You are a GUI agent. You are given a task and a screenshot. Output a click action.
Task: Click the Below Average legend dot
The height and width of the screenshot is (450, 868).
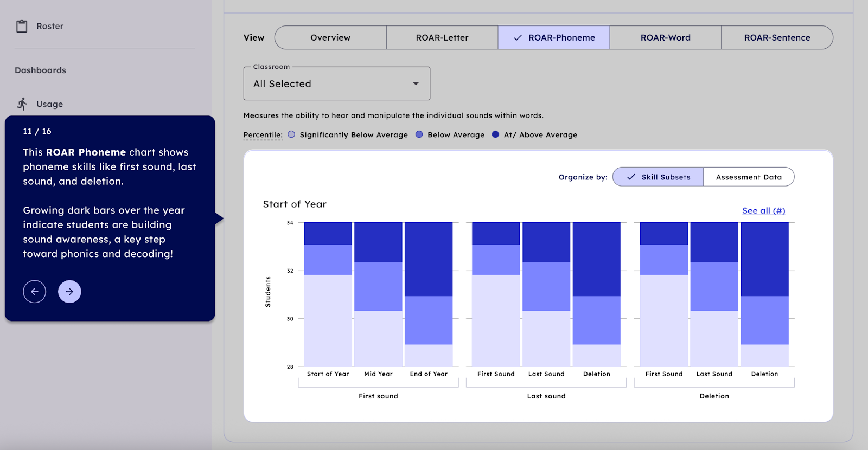click(419, 134)
